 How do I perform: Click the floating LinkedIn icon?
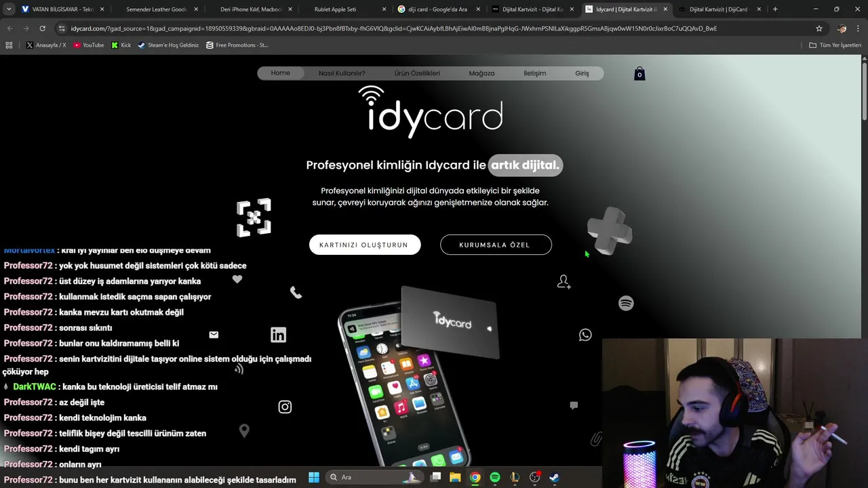(x=278, y=335)
